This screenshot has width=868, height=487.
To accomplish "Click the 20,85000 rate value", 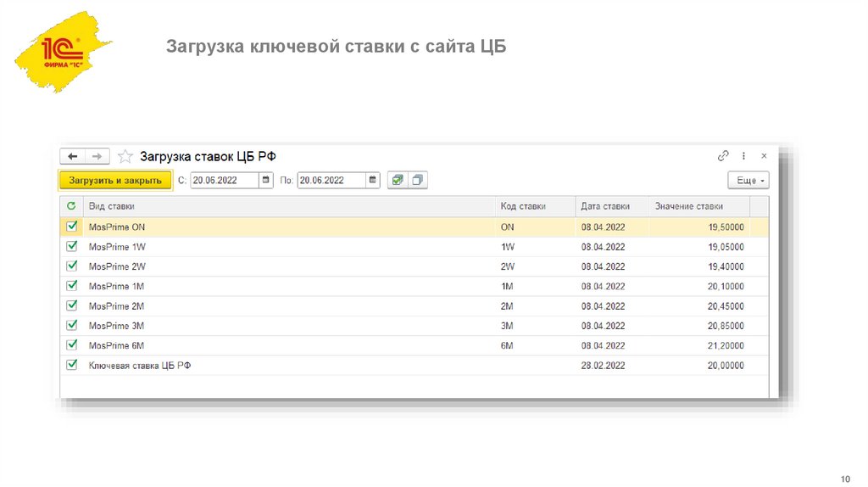I will 726,326.
